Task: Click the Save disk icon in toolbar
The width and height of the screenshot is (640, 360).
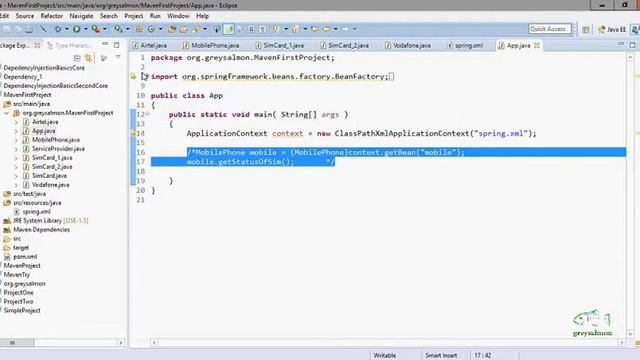Action: 7,29
